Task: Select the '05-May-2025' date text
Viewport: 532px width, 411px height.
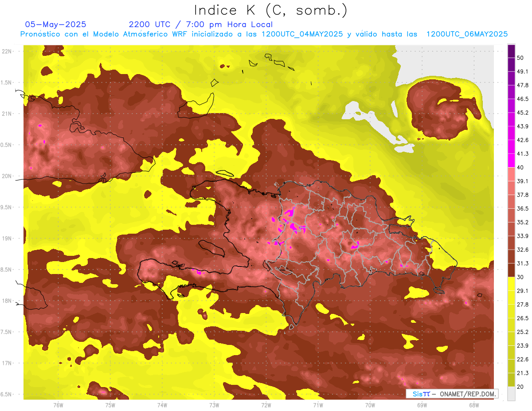Action: coord(56,24)
